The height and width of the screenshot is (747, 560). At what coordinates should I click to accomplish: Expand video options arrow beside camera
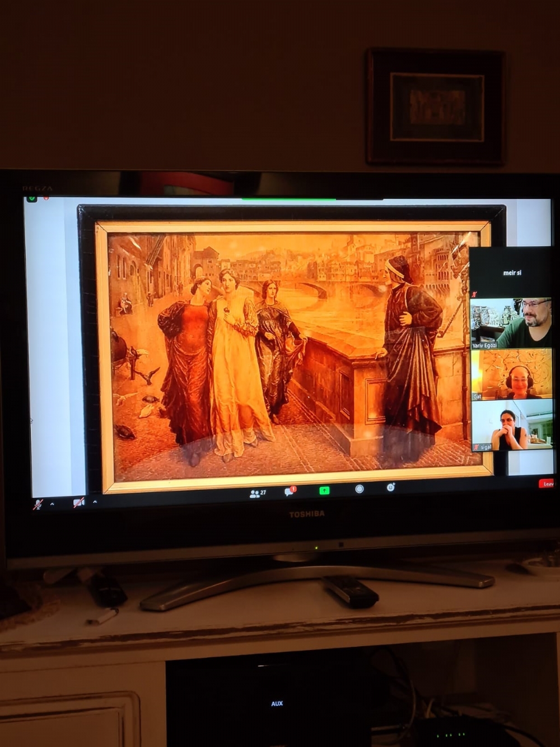tap(95, 502)
